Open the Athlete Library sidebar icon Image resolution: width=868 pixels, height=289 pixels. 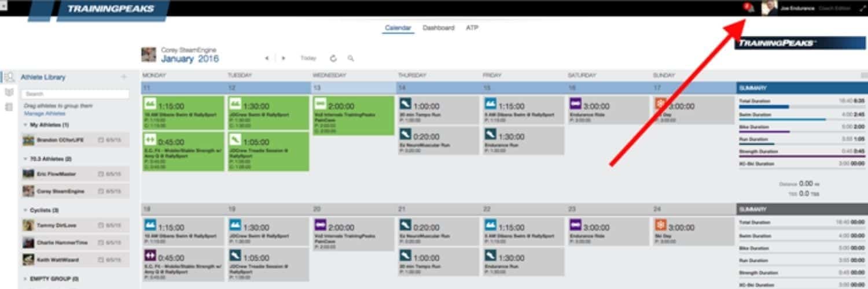point(9,77)
